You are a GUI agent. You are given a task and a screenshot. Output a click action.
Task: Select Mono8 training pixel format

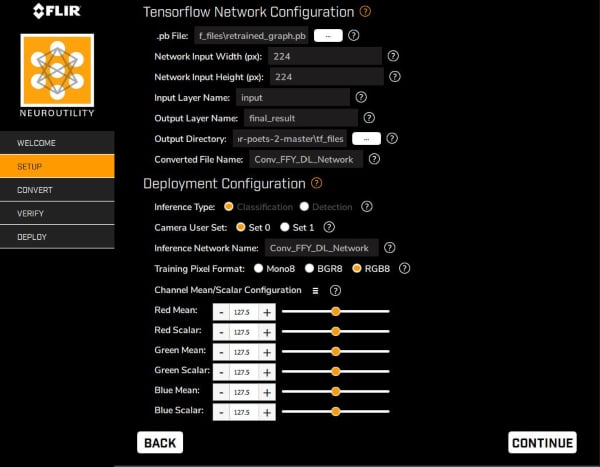(258, 268)
